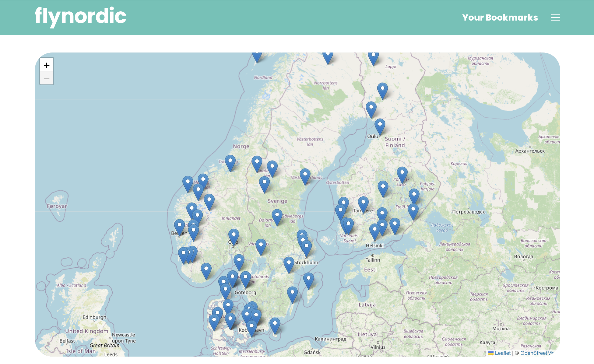This screenshot has height=364, width=594.
Task: Click the marker in Gävleborgs län
Action: (277, 216)
